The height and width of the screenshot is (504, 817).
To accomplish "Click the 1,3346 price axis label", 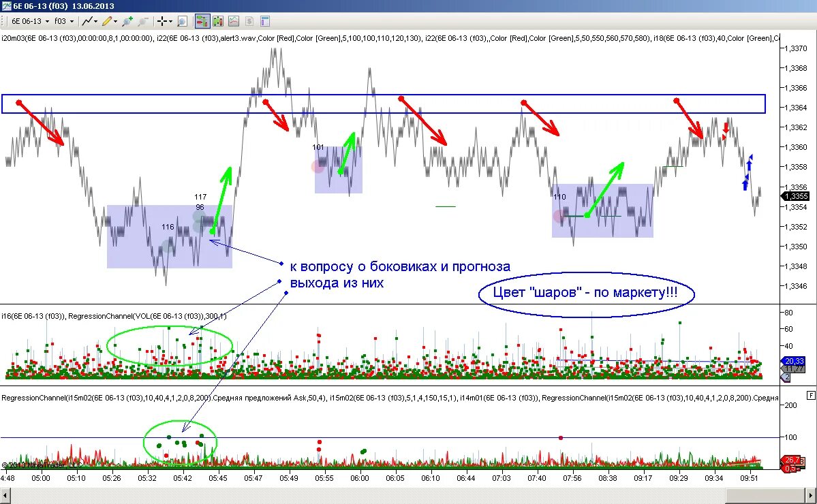I will pos(796,286).
